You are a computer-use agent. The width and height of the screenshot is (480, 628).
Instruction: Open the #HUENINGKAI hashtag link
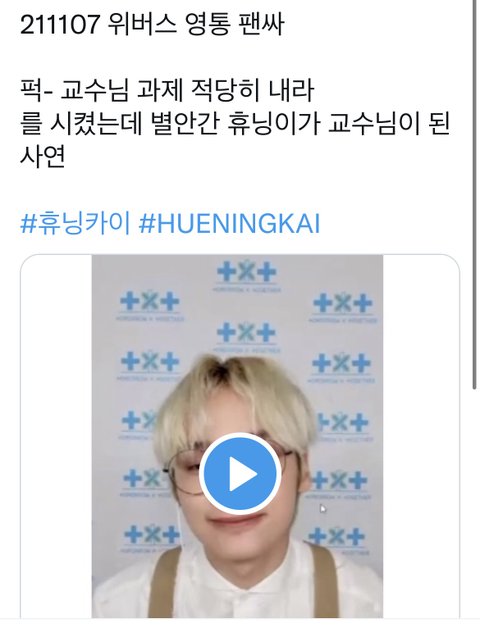tap(229, 224)
